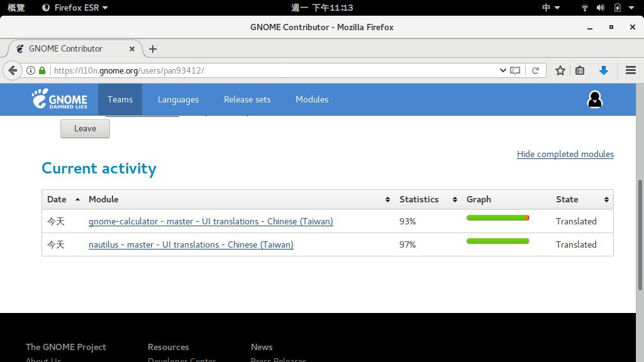Open the Languages navigation item
The width and height of the screenshot is (644, 362).
[x=178, y=99]
